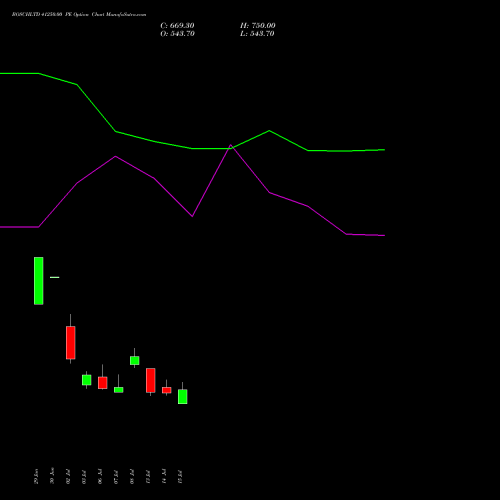Click the 30 Jun date axis label

coord(52,476)
